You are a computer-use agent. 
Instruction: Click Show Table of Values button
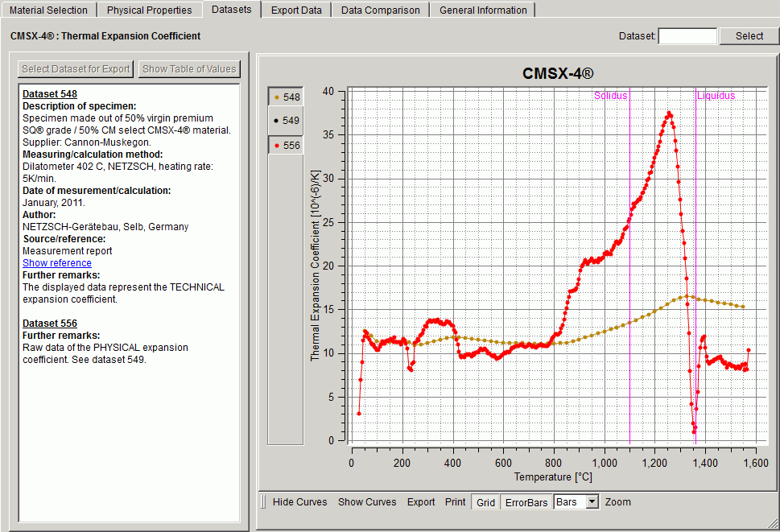point(189,69)
